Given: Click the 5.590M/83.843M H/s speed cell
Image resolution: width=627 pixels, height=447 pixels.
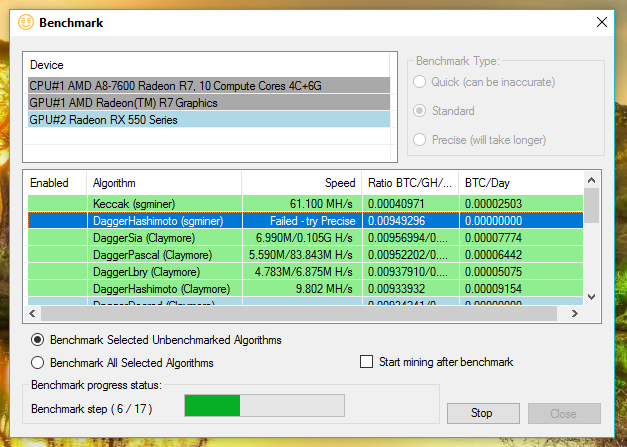Looking at the screenshot, I should coord(302,255).
